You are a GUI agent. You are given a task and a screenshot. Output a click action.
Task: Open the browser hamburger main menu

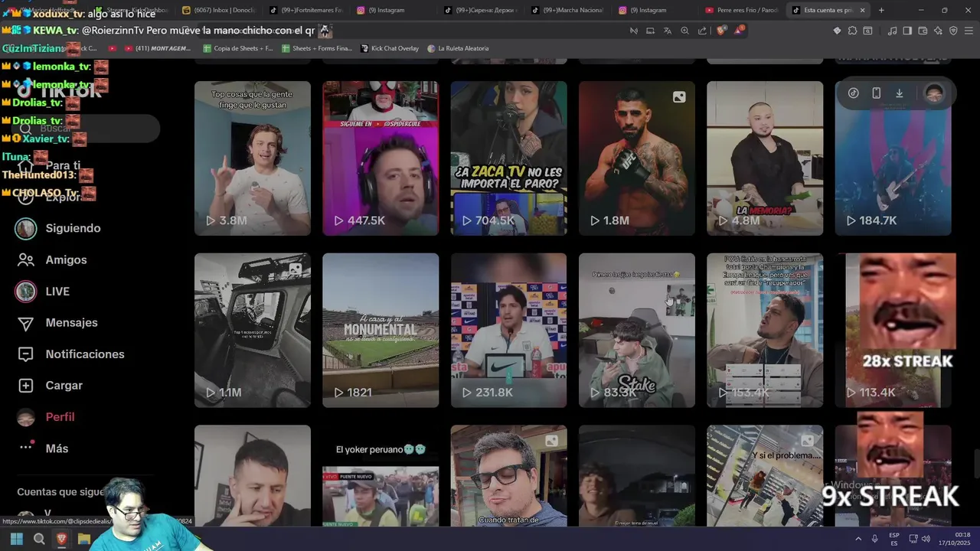click(969, 31)
